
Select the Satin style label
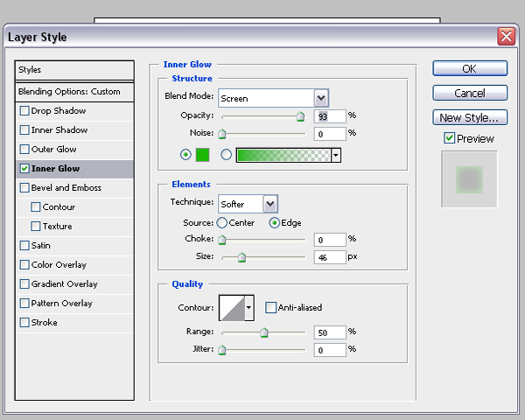pos(41,246)
